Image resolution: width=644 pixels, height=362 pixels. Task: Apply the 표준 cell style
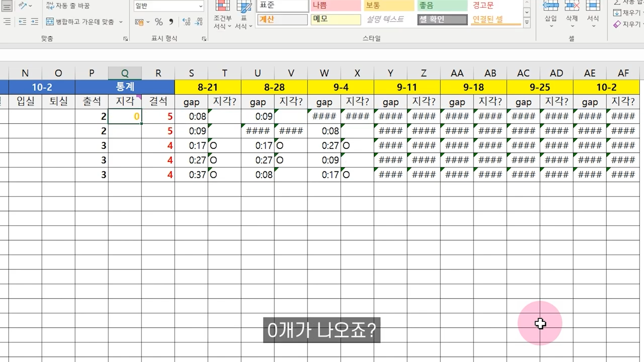[x=282, y=6]
